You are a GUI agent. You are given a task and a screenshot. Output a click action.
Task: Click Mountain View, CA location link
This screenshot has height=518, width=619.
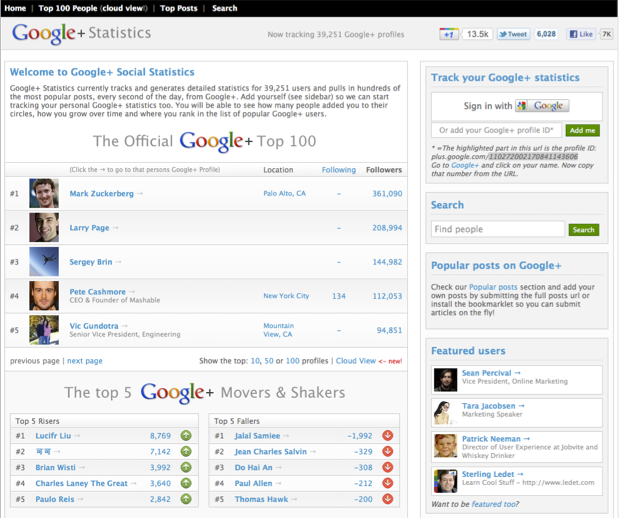pyautogui.click(x=279, y=330)
